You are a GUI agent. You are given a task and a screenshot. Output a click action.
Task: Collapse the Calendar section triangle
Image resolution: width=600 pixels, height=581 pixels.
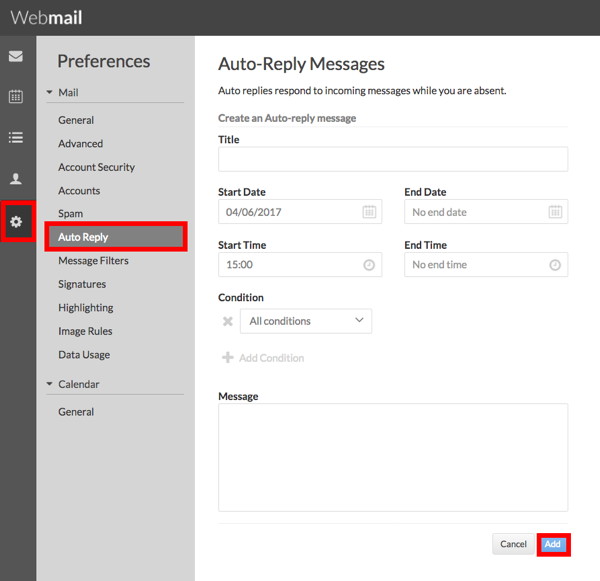click(49, 384)
